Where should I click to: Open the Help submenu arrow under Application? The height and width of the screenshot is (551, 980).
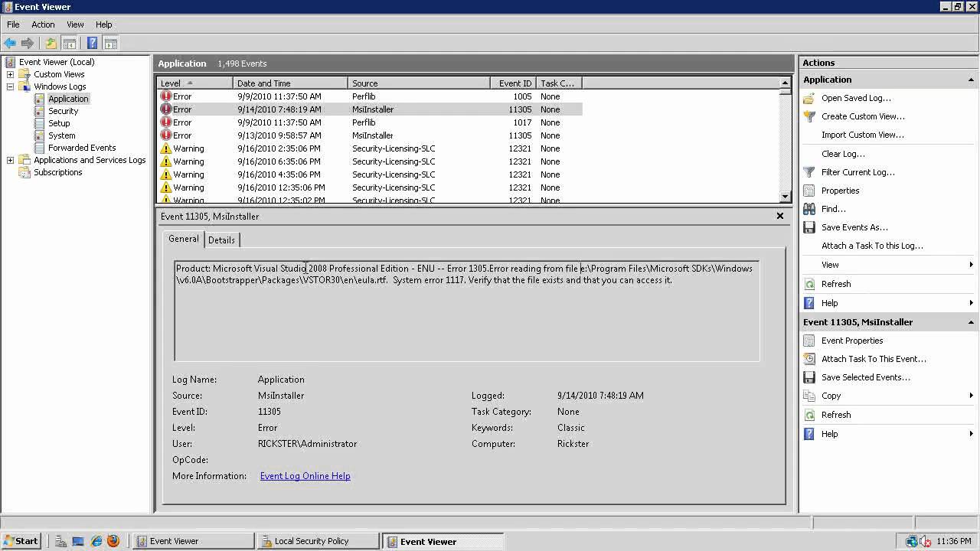click(971, 303)
